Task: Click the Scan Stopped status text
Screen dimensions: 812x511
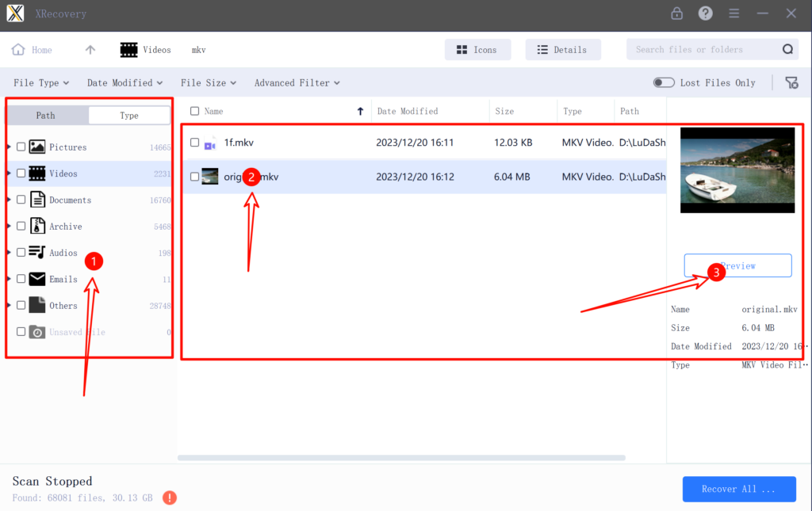Action: pos(52,481)
